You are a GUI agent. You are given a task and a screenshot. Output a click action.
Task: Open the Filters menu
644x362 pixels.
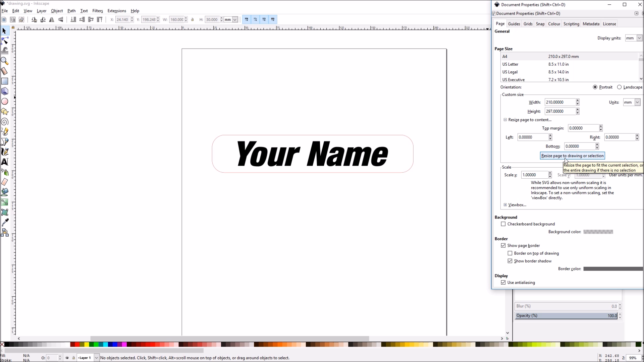98,11
